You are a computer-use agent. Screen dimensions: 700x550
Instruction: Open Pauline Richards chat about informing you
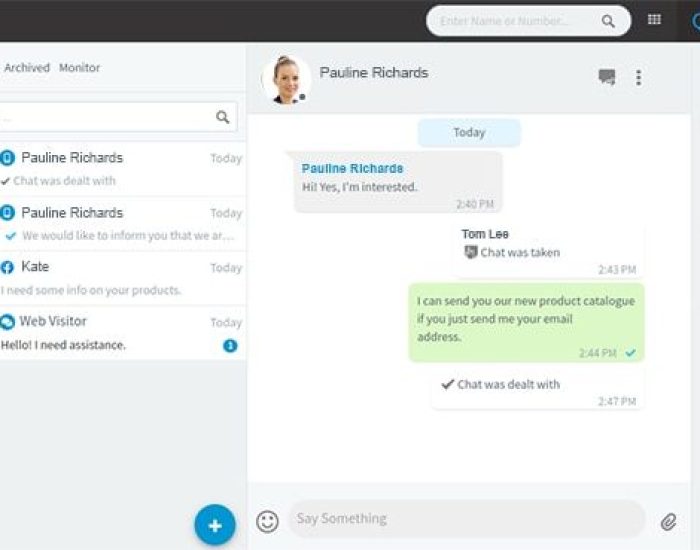click(122, 224)
